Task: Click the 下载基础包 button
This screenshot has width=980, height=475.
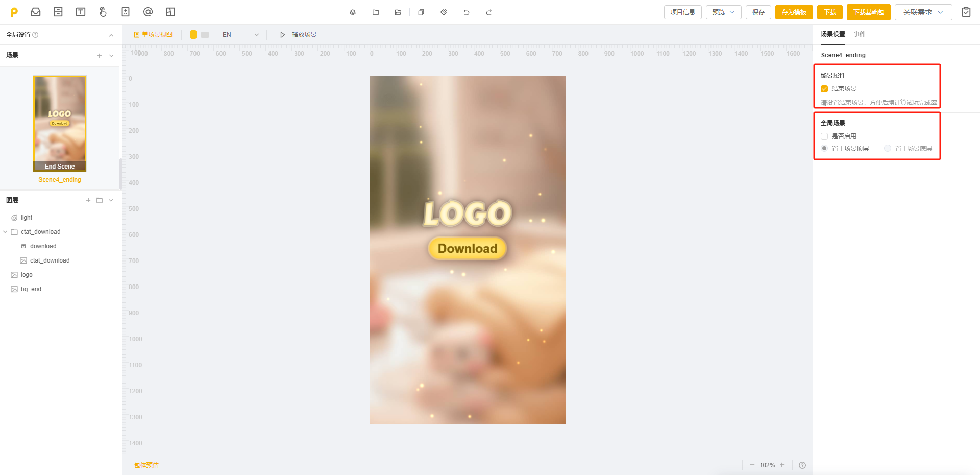Action: coord(868,12)
